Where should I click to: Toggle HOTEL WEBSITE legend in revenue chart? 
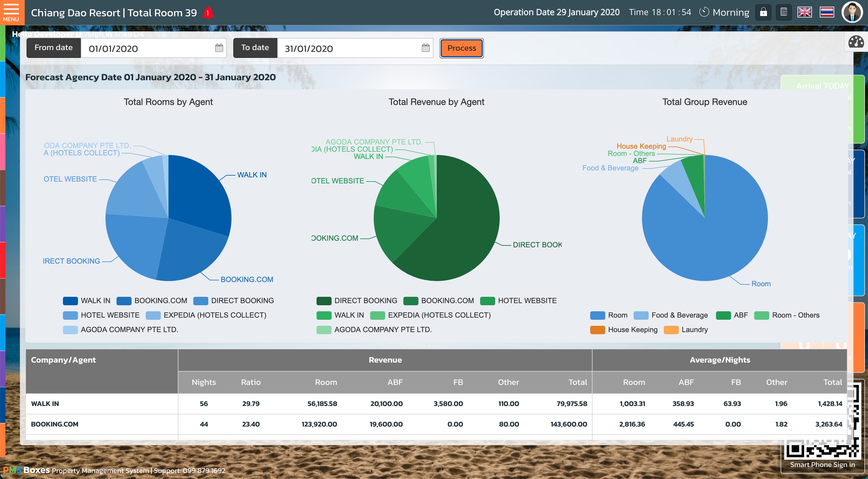coord(518,300)
